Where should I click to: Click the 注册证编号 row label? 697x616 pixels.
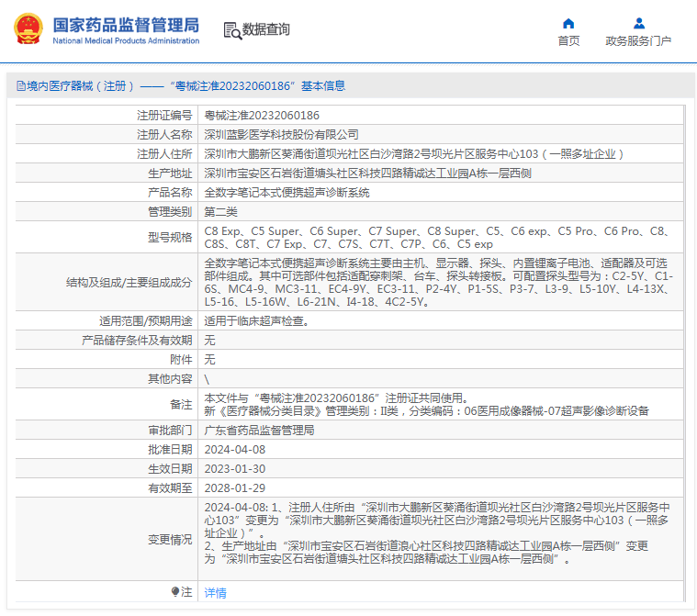coord(164,116)
